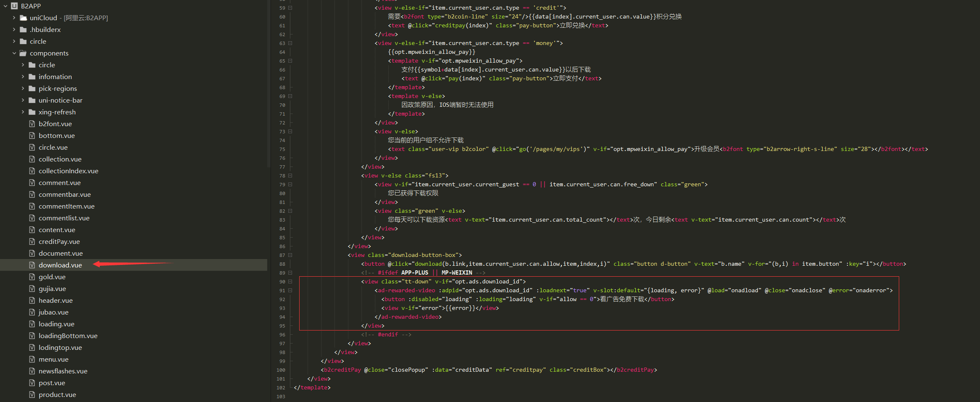Click the B2APP project root icon
The width and height of the screenshot is (980, 402).
14,6
